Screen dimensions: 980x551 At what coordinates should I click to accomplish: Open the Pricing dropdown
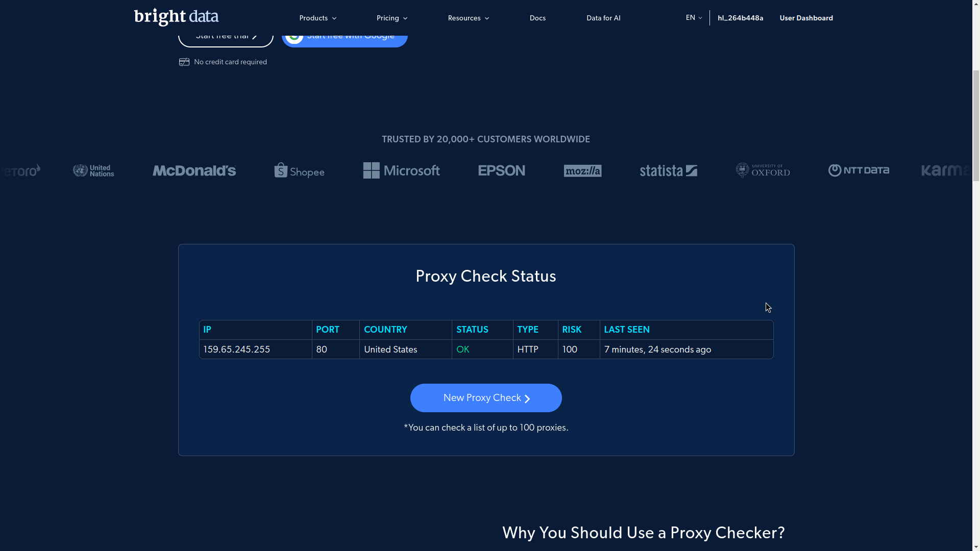[391, 18]
